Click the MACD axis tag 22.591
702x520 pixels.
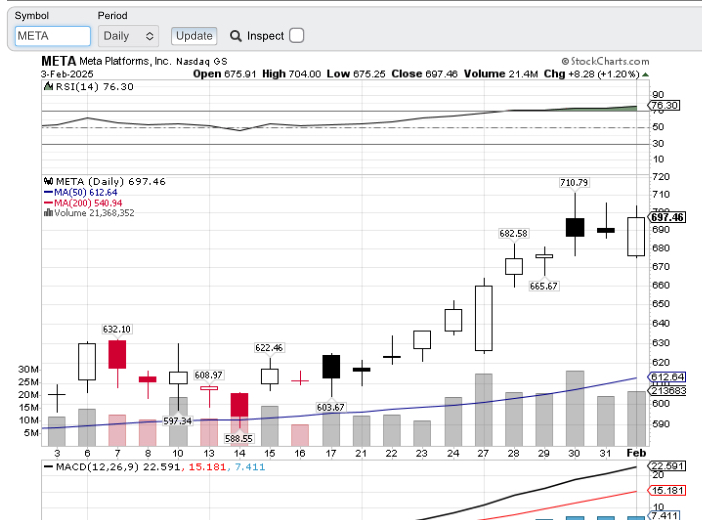[667, 466]
